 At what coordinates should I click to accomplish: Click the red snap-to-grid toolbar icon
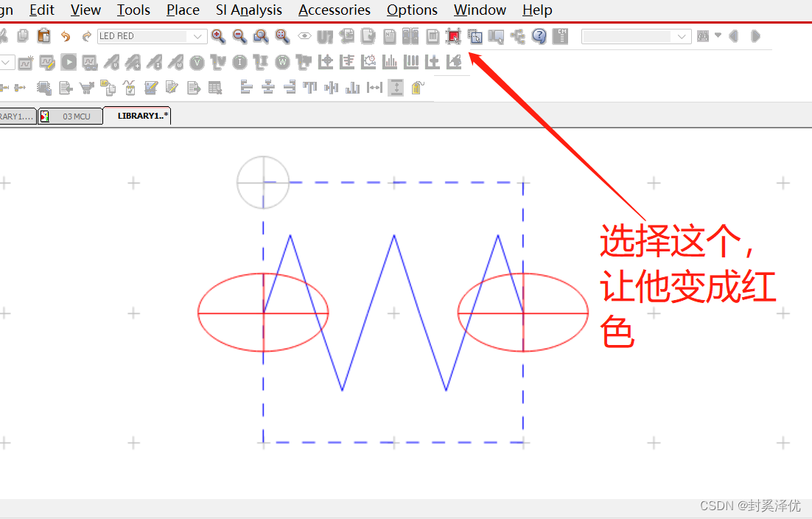coord(453,36)
